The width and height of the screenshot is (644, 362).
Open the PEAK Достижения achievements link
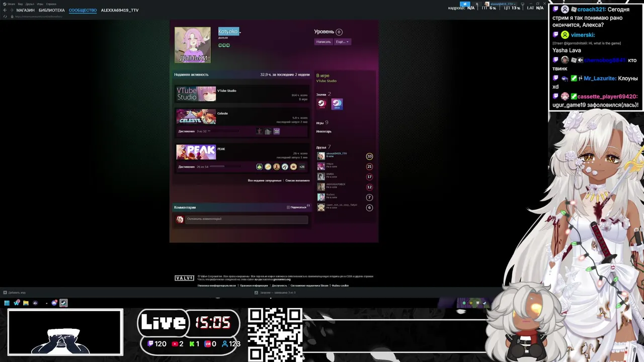(x=186, y=166)
